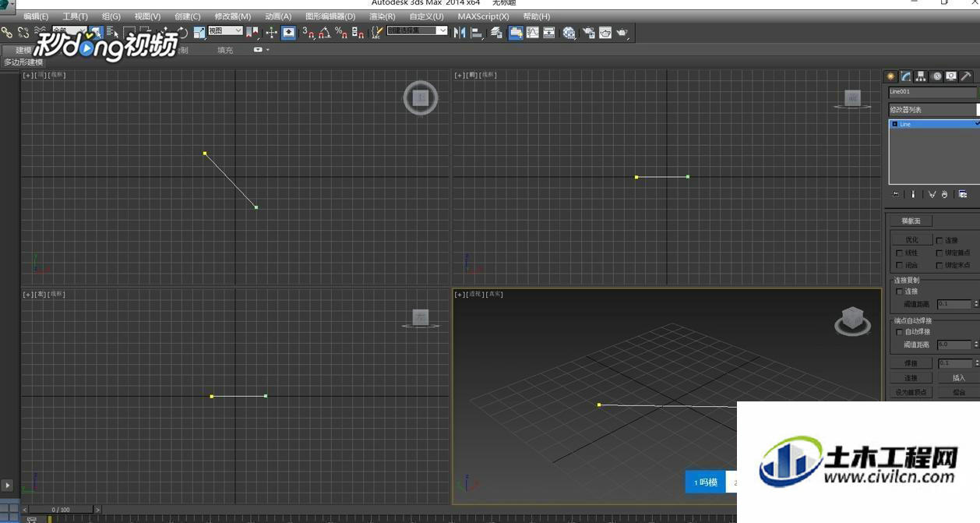The image size is (980, 523).
Task: Toggle the Angle Snap icon
Action: click(325, 33)
